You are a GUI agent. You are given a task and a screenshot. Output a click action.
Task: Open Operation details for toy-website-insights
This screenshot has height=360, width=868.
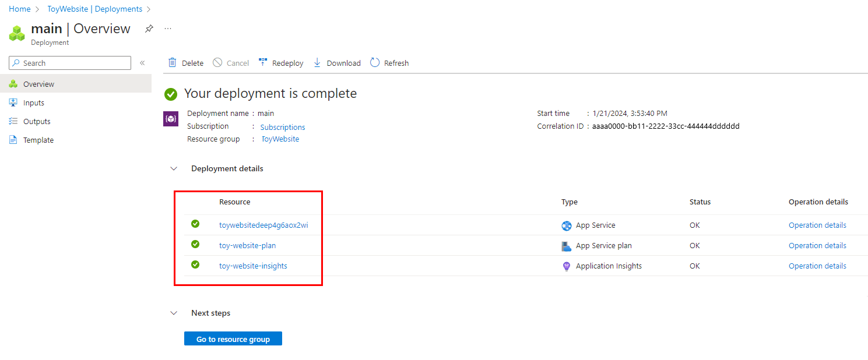click(x=817, y=266)
